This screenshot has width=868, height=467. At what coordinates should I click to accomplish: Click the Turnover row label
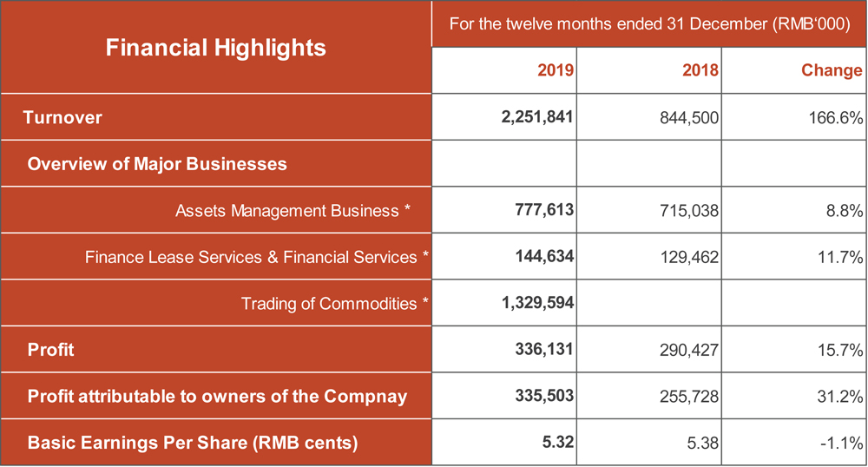pos(62,117)
